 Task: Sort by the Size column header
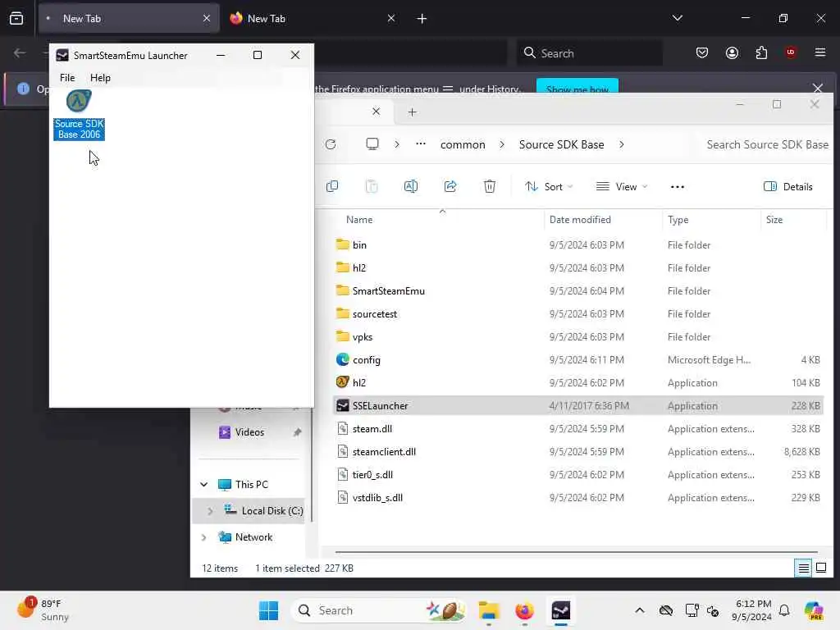[x=774, y=220]
